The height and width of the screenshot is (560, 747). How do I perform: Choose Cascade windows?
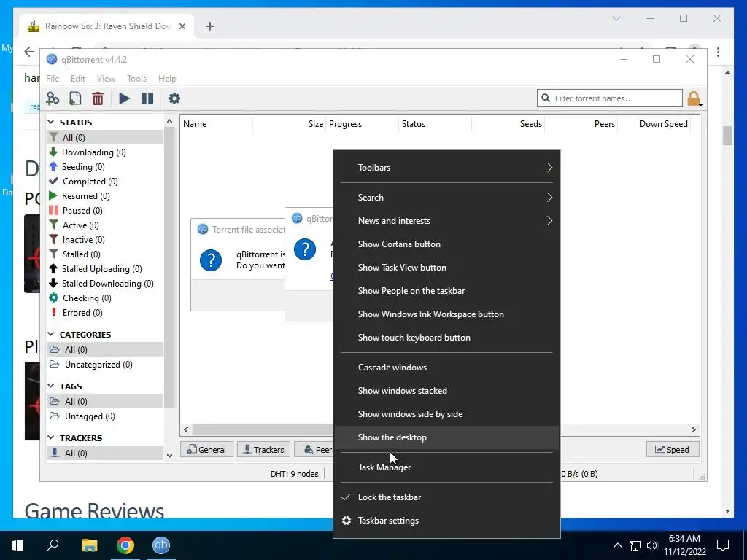point(446,367)
